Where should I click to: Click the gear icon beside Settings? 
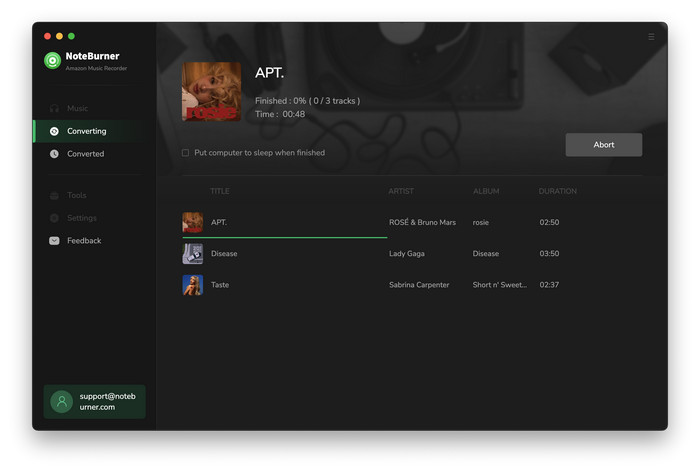(x=54, y=218)
